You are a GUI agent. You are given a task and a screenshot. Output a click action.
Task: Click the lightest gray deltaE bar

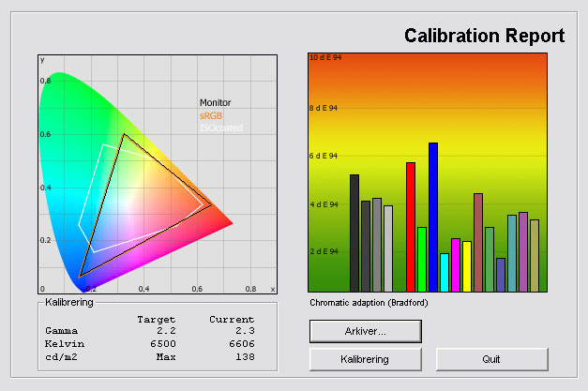[x=388, y=248]
